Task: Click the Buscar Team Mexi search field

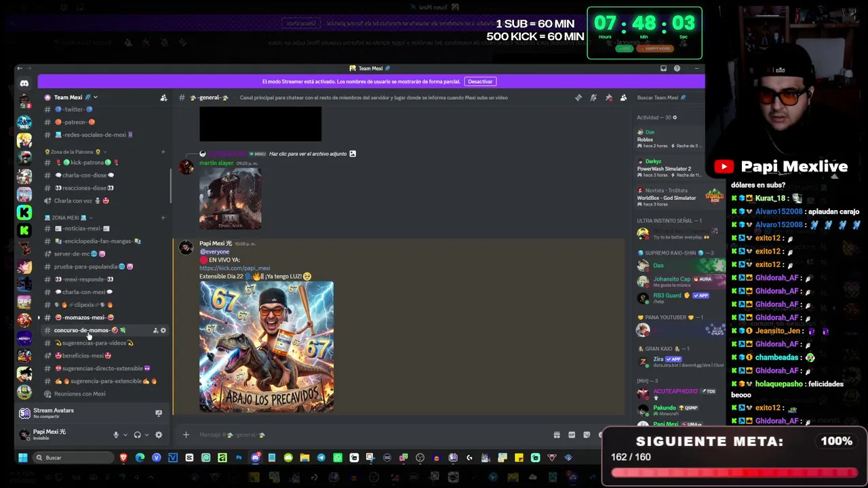Action: tap(669, 98)
